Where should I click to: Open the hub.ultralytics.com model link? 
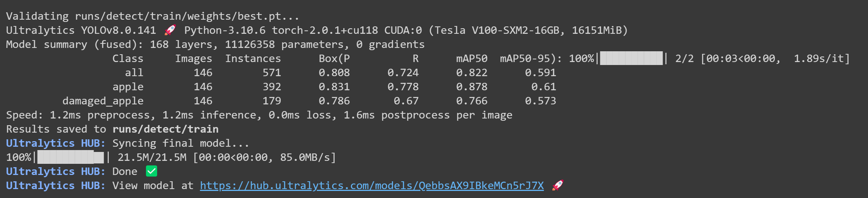click(x=371, y=185)
